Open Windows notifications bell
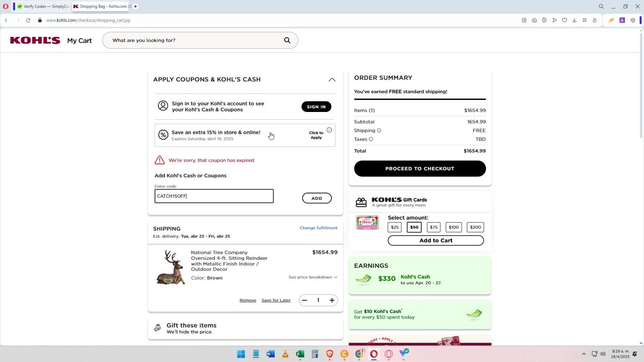This screenshot has height=362, width=644. (635, 354)
